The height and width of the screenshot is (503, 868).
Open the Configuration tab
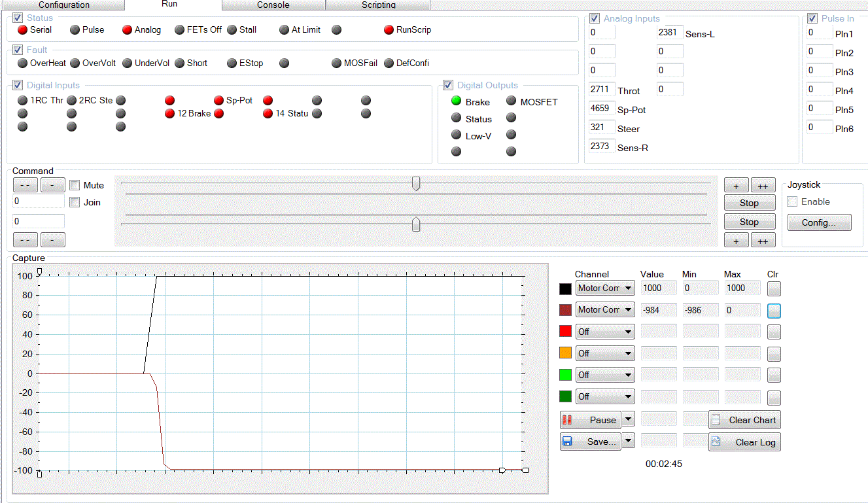[64, 5]
